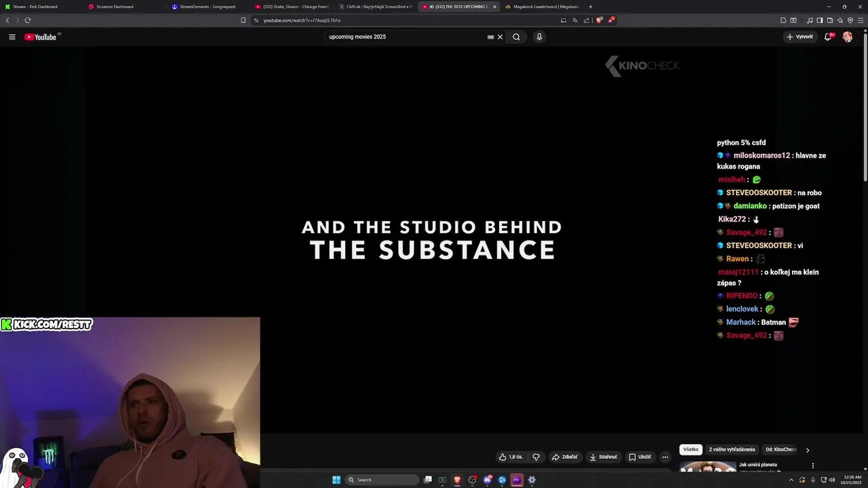Open the Brave playlist music note icon

pos(810,20)
